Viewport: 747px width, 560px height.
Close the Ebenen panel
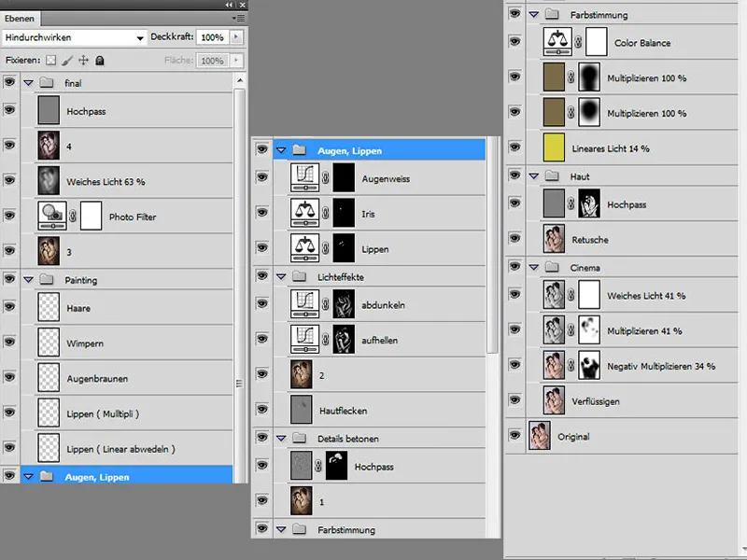pyautogui.click(x=243, y=5)
